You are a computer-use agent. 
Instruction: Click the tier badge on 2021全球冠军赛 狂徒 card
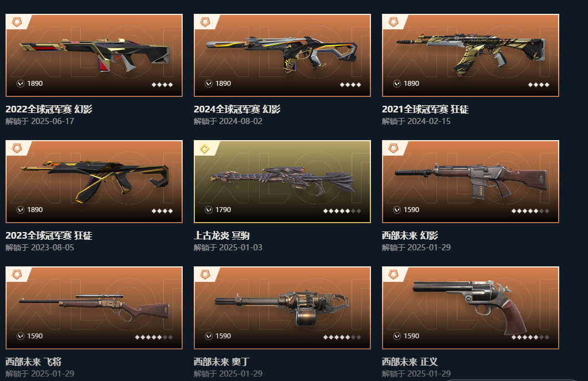tap(393, 22)
